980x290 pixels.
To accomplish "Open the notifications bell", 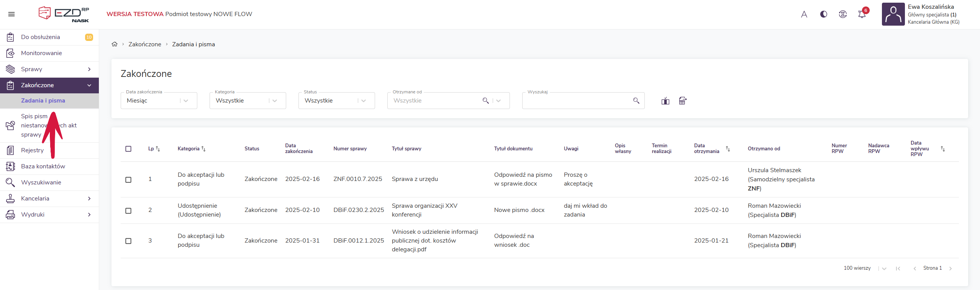I will [862, 14].
